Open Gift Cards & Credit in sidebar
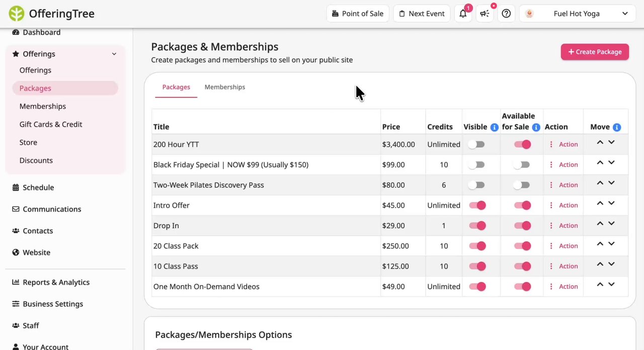Viewport: 644px width, 350px height. [x=51, y=124]
